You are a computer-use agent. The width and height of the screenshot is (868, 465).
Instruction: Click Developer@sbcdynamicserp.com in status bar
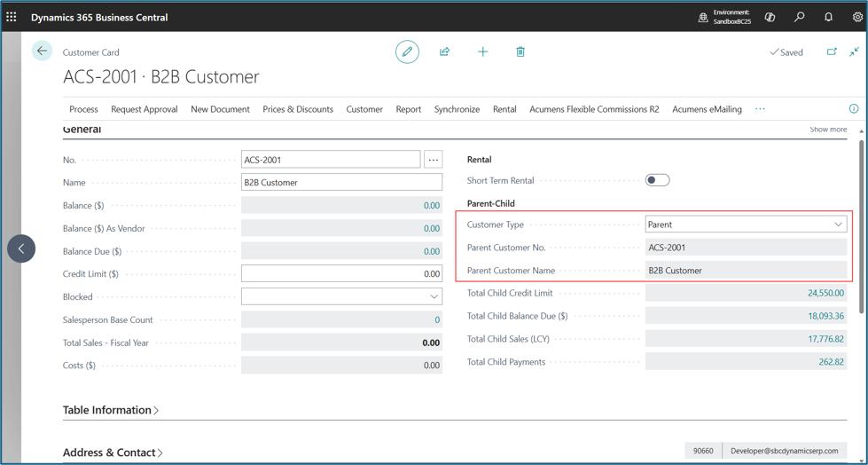point(784,451)
